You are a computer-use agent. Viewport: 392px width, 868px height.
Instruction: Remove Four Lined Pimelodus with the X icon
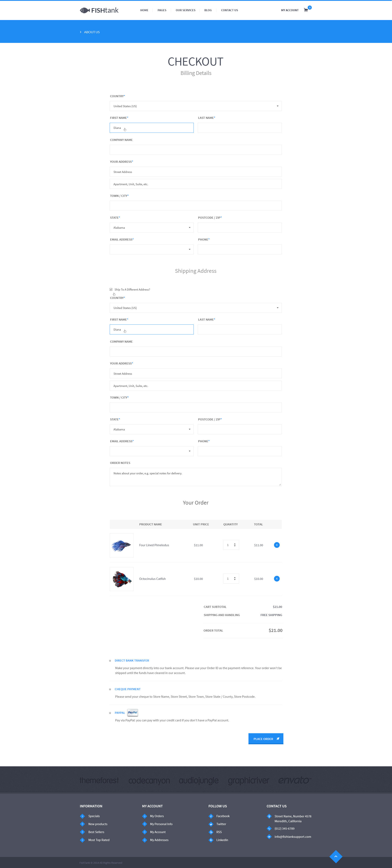coord(277,545)
